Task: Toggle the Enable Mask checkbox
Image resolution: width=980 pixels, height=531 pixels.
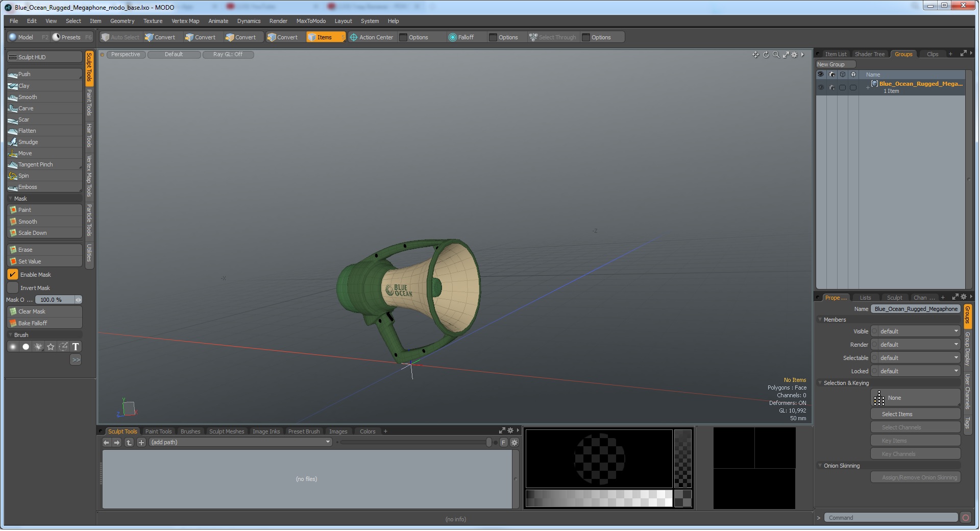Action: (13, 275)
